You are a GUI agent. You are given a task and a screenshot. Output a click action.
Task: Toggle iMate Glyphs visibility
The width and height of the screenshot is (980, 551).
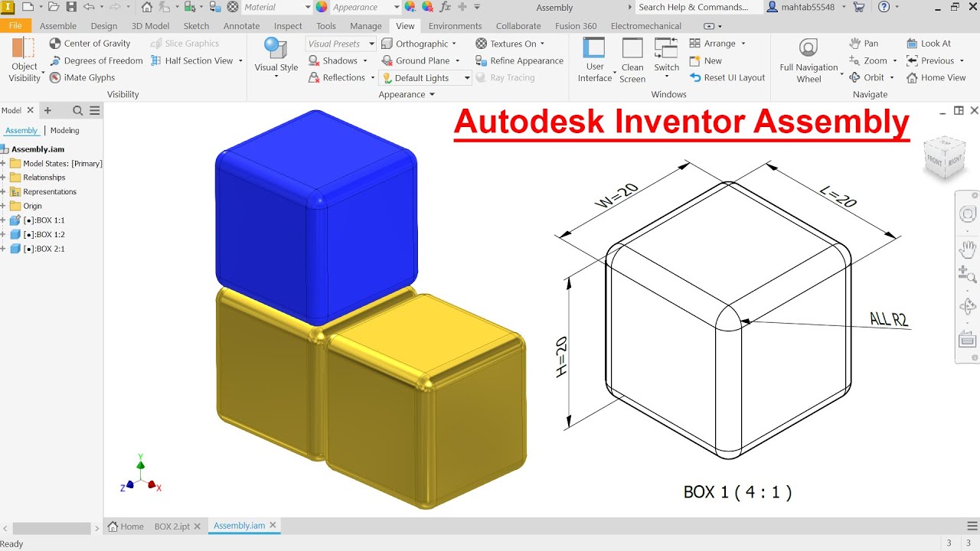82,77
